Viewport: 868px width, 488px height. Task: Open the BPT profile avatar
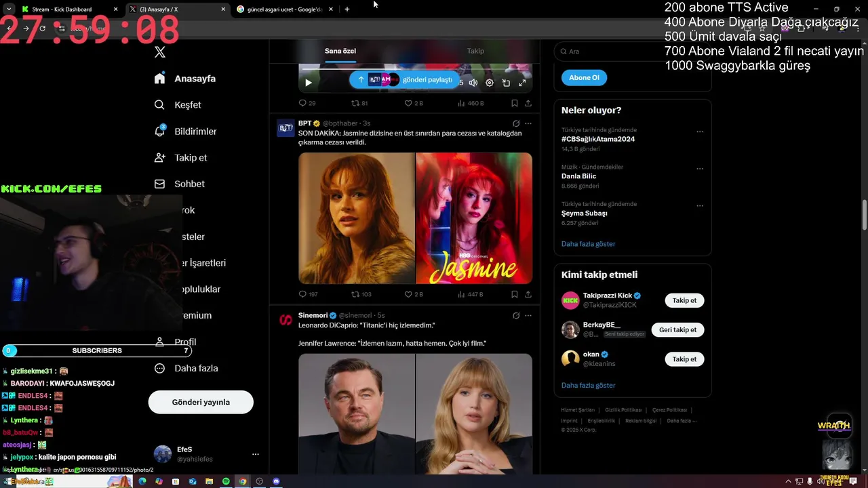[x=285, y=128]
